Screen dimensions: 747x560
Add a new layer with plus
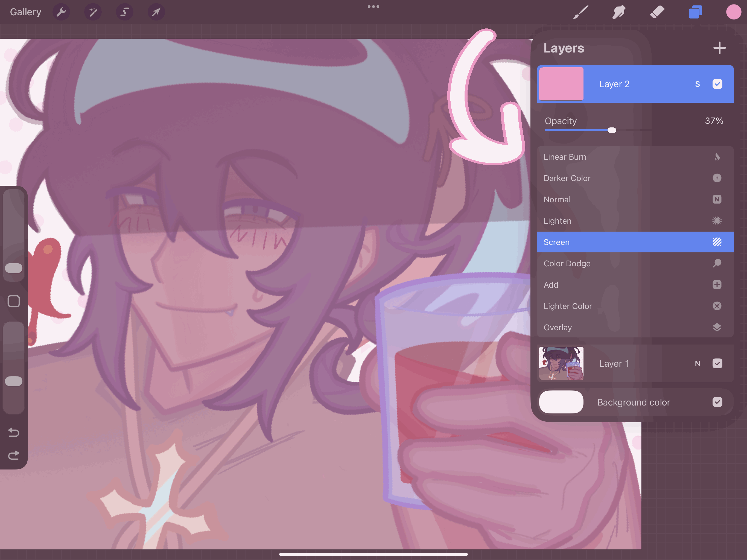coord(719,48)
